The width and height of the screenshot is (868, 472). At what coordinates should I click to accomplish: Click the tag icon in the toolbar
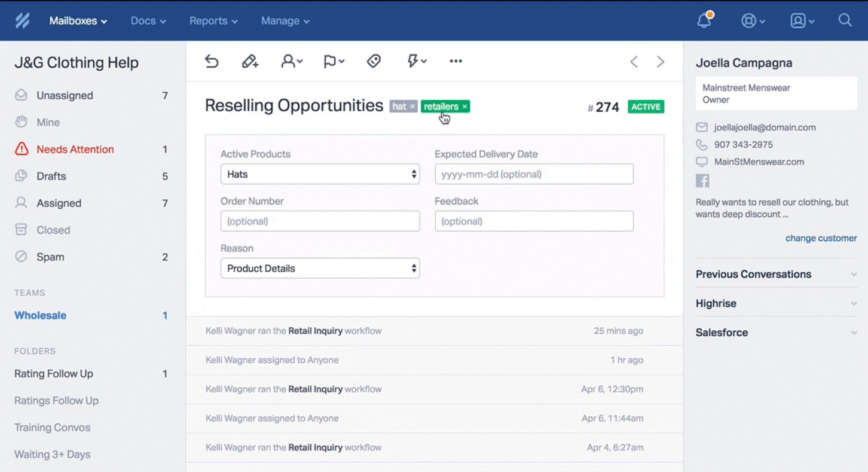[373, 60]
